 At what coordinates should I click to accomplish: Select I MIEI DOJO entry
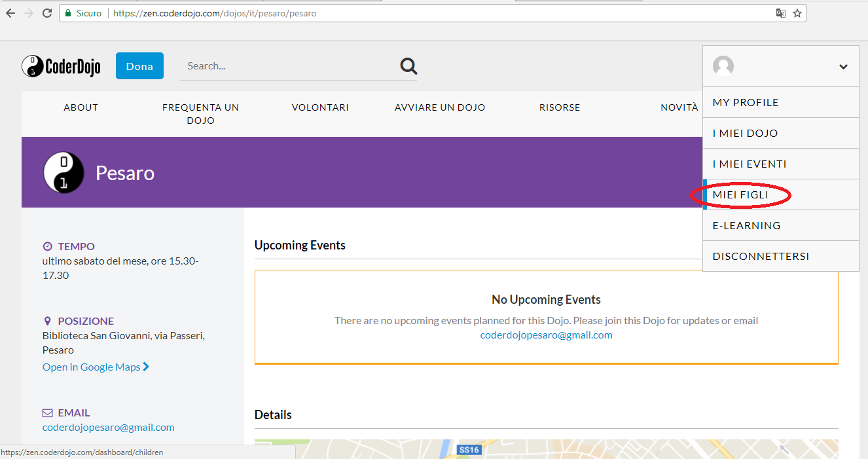click(x=780, y=133)
